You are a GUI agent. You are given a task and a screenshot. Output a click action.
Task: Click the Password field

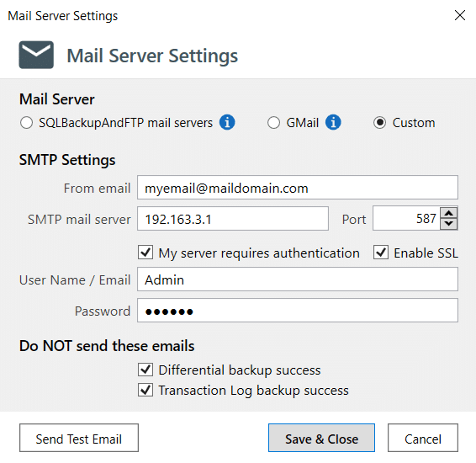[x=298, y=311]
